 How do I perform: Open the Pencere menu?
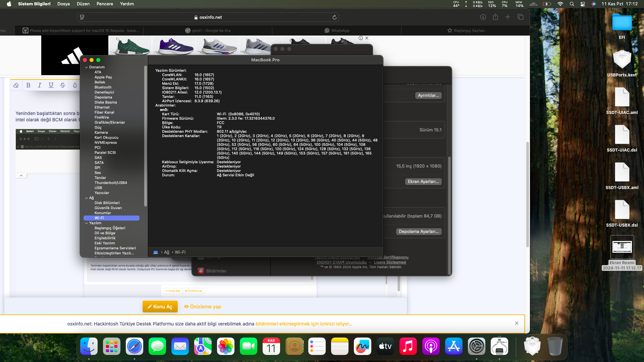click(105, 4)
